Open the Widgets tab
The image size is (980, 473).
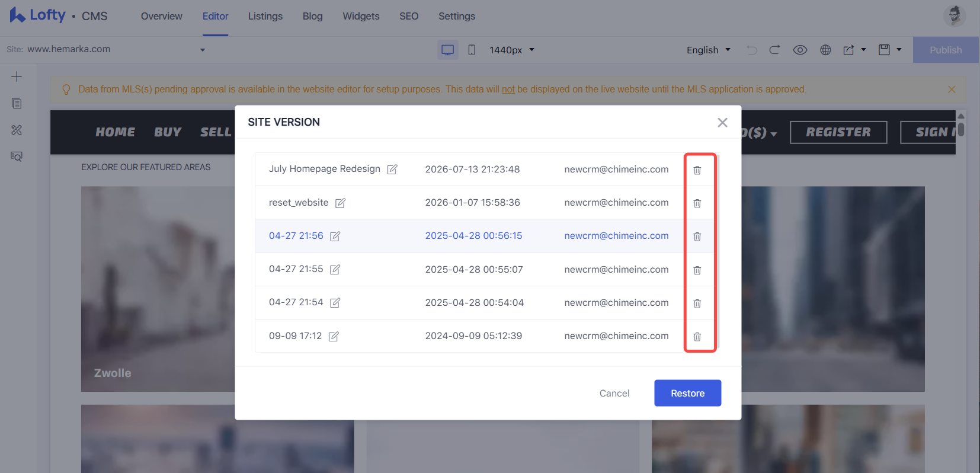coord(361,17)
